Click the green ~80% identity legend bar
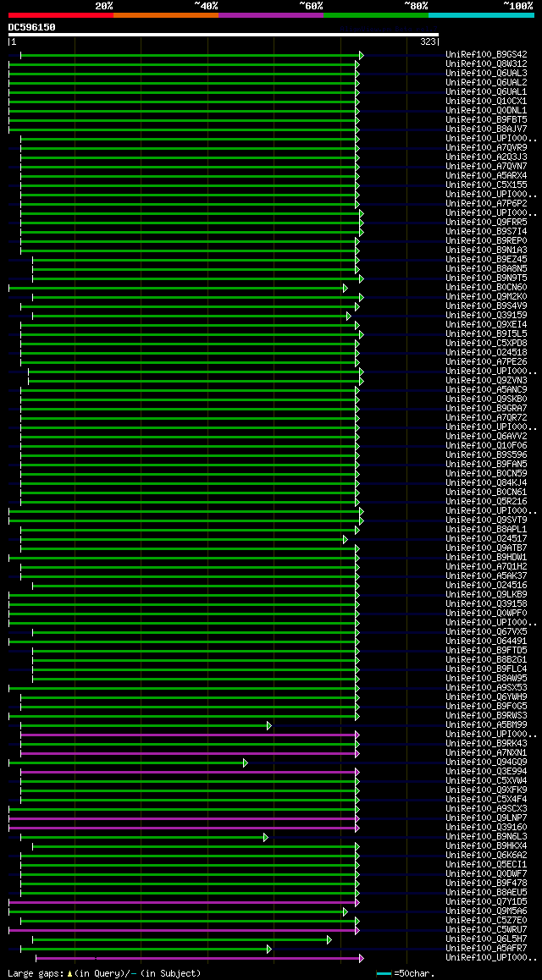This screenshot has height=980, width=542. pyautogui.click(x=376, y=15)
